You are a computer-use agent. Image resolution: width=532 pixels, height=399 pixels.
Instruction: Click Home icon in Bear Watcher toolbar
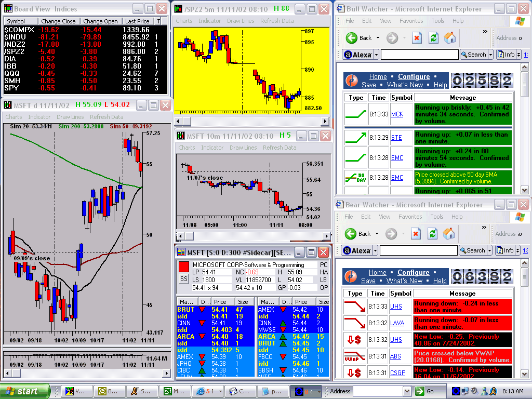[x=449, y=233]
